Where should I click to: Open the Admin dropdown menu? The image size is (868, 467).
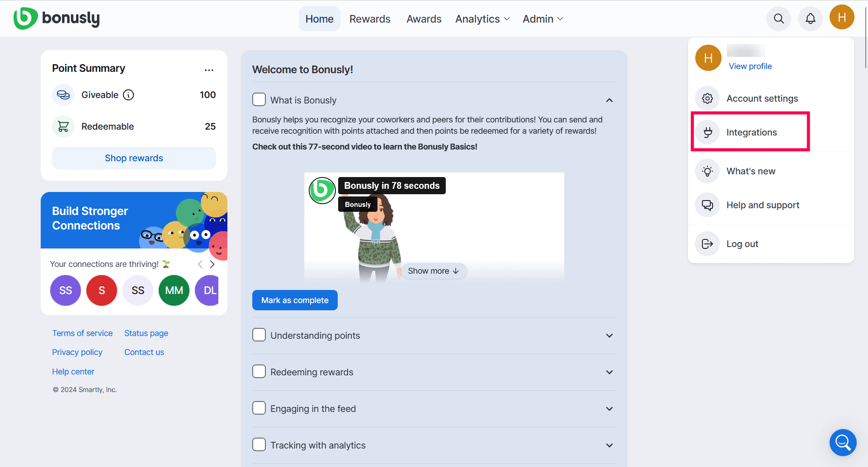[543, 19]
